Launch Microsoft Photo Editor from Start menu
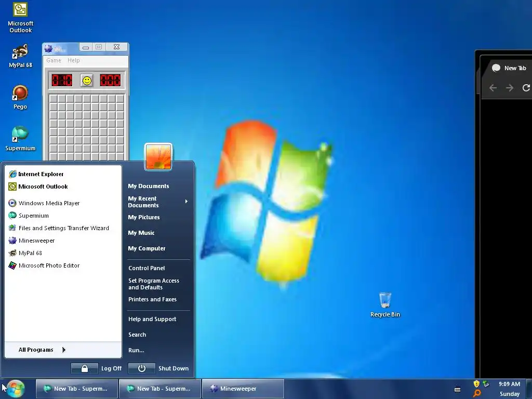The width and height of the screenshot is (532, 399). point(63,265)
